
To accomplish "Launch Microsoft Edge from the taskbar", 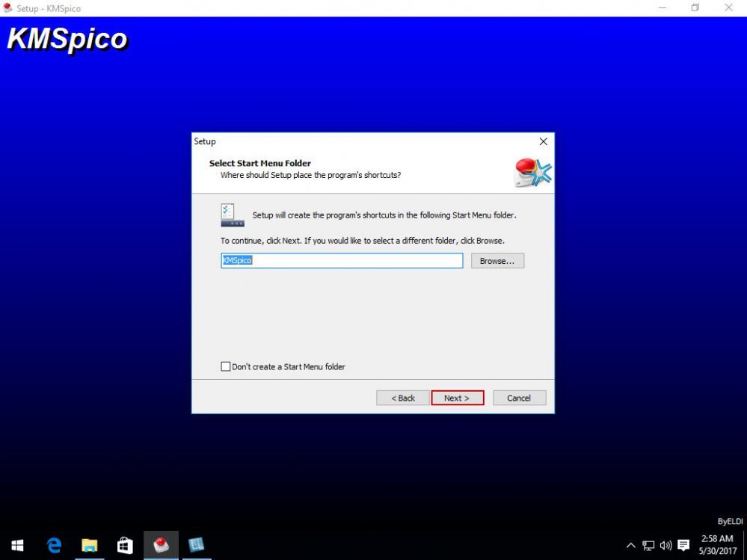I will point(54,545).
